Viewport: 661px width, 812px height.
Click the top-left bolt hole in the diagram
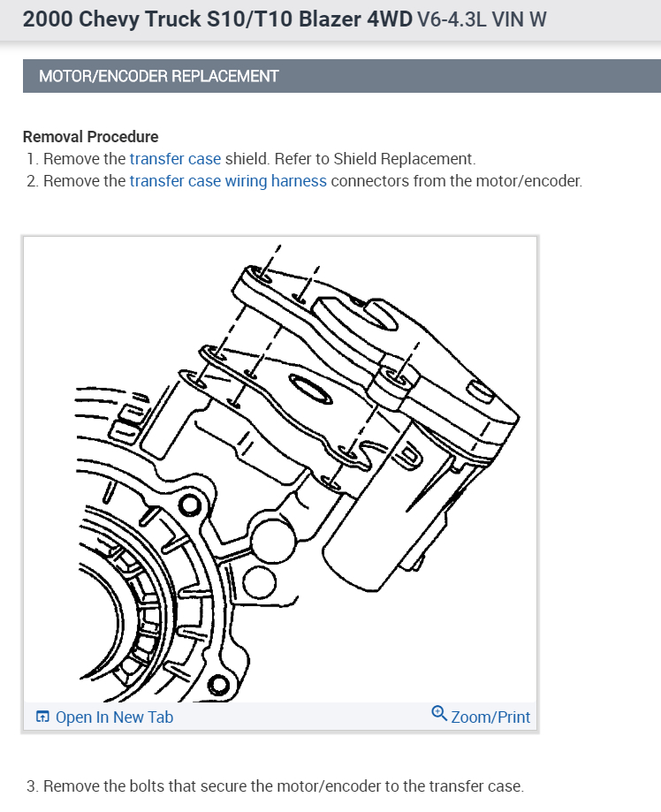pos(259,275)
